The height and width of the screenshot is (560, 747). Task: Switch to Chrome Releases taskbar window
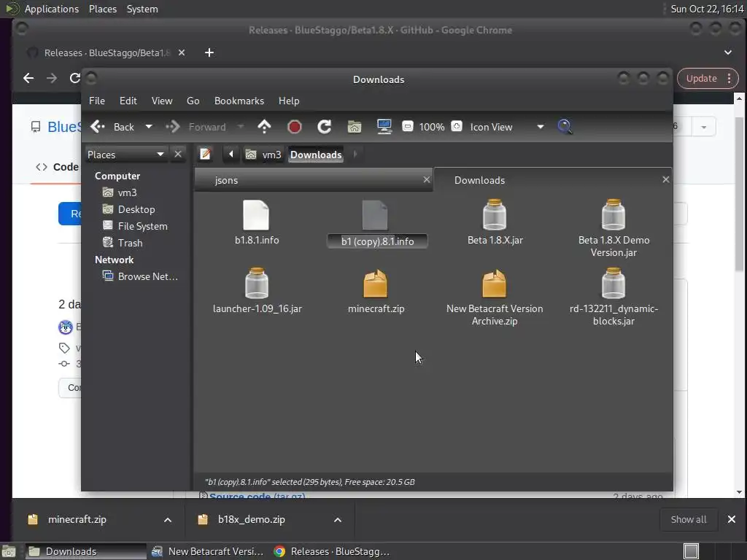click(x=332, y=551)
